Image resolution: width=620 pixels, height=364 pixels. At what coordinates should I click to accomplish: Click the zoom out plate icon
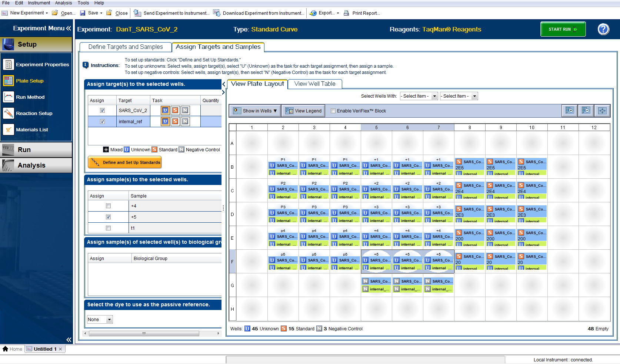click(x=586, y=111)
